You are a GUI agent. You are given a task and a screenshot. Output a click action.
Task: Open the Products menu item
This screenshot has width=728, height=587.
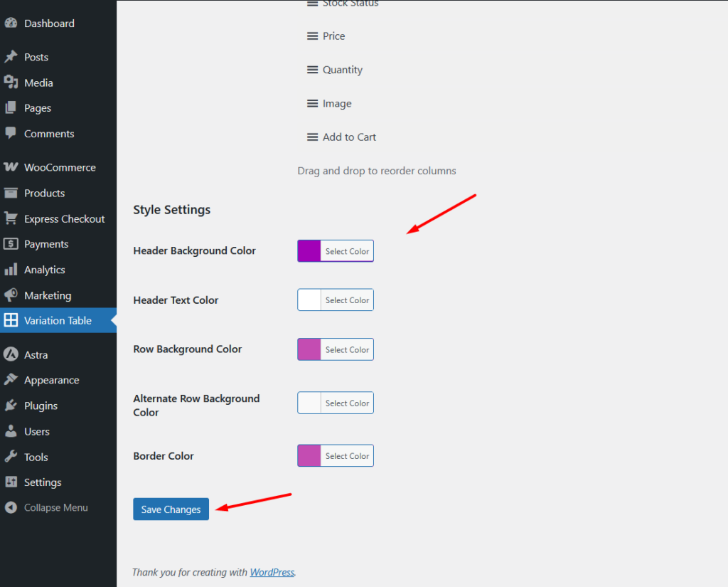tap(44, 193)
